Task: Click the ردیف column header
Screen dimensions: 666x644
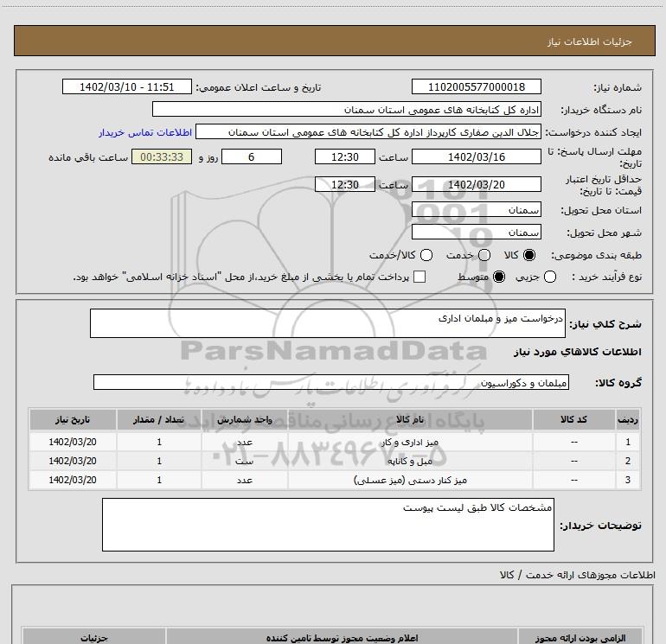Action: 628,419
